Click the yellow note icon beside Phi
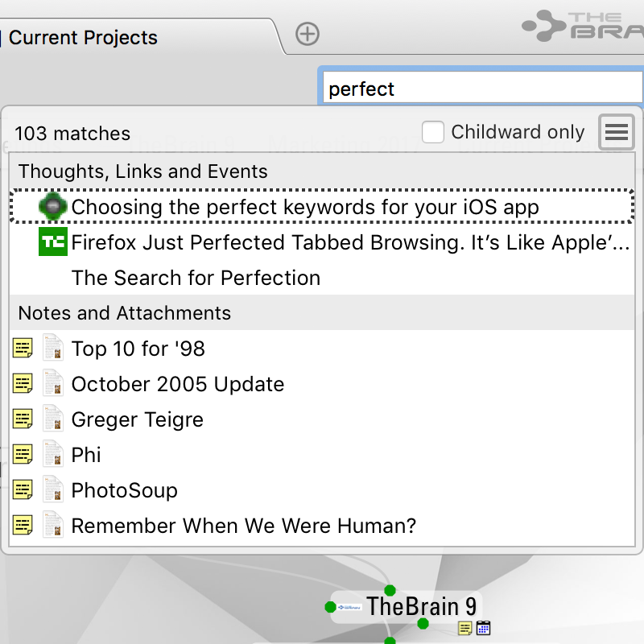Image resolution: width=644 pixels, height=644 pixels. point(23,455)
